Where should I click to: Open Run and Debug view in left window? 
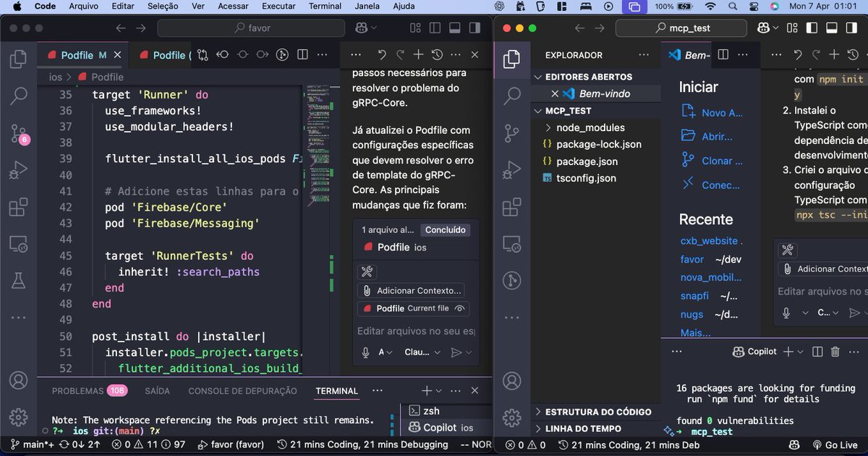(x=18, y=171)
